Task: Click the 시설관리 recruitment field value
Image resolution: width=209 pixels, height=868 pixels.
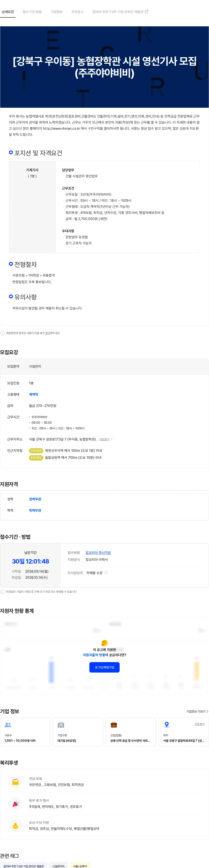Action: pyautogui.click(x=35, y=366)
